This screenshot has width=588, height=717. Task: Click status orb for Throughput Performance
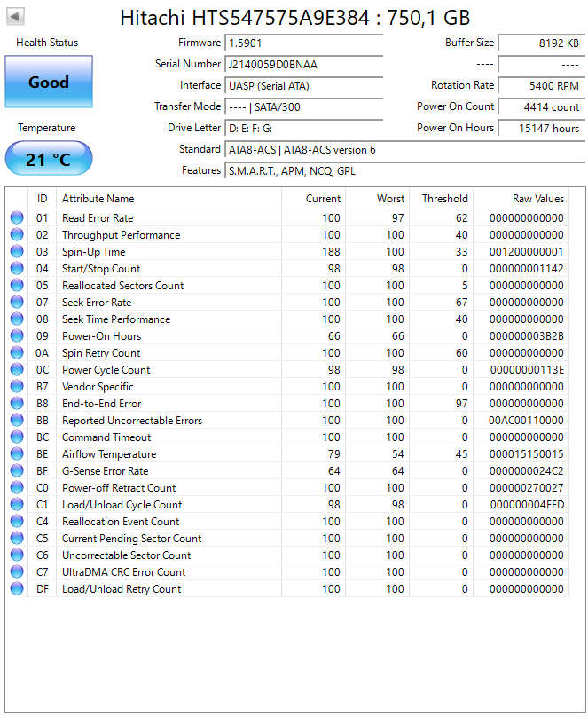[17, 234]
